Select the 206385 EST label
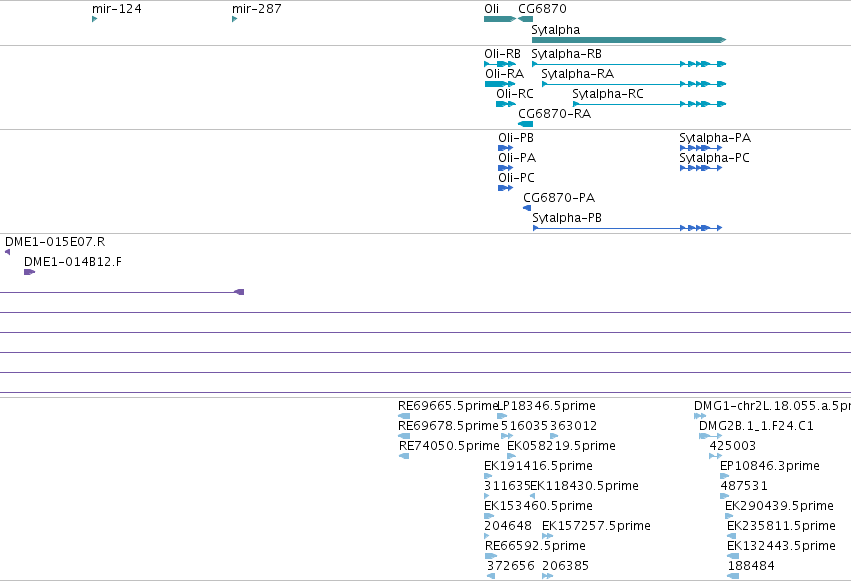851x581 pixels. point(565,566)
